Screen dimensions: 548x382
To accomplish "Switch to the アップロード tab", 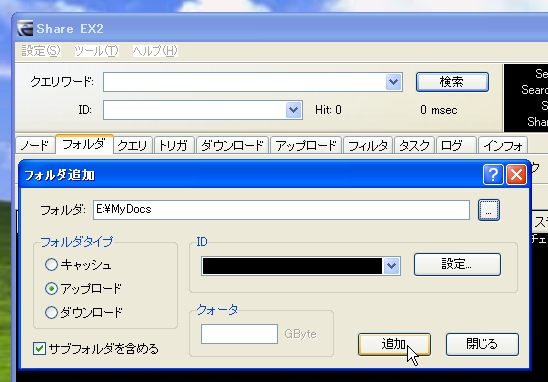I will (x=306, y=145).
